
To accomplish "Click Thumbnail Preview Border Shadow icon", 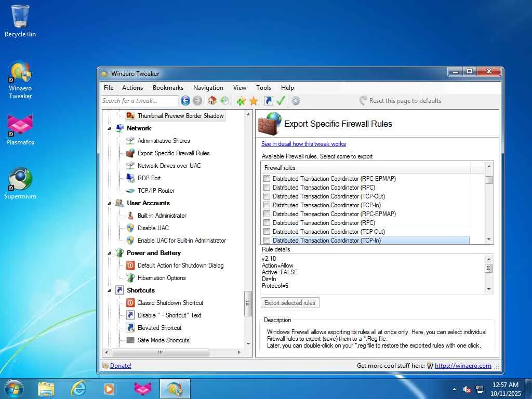I will [x=130, y=116].
